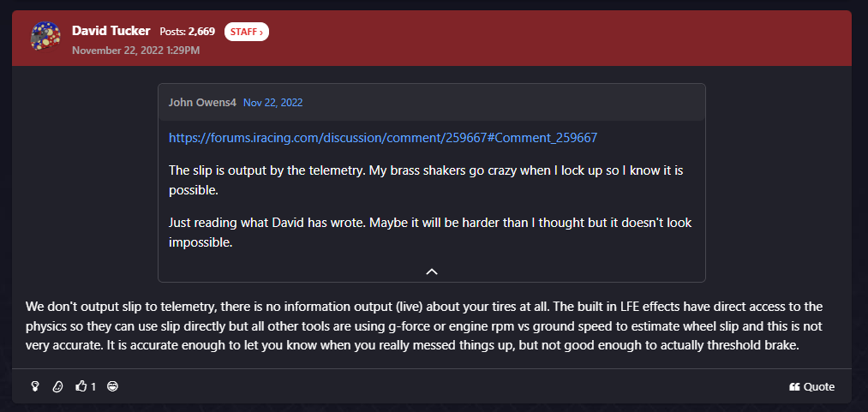Open David Tucker's helmet avatar
This screenshot has height=412, width=868.
pyautogui.click(x=45, y=37)
